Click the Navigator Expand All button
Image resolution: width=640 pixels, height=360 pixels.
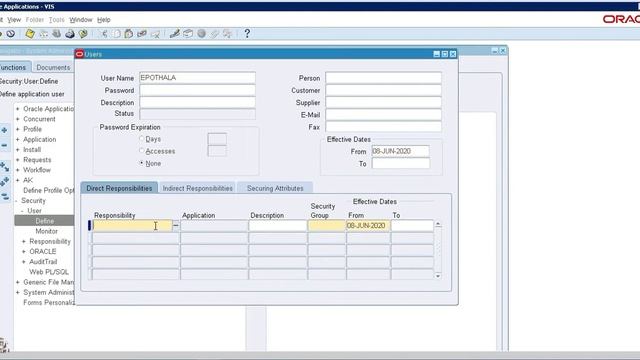tap(4, 182)
